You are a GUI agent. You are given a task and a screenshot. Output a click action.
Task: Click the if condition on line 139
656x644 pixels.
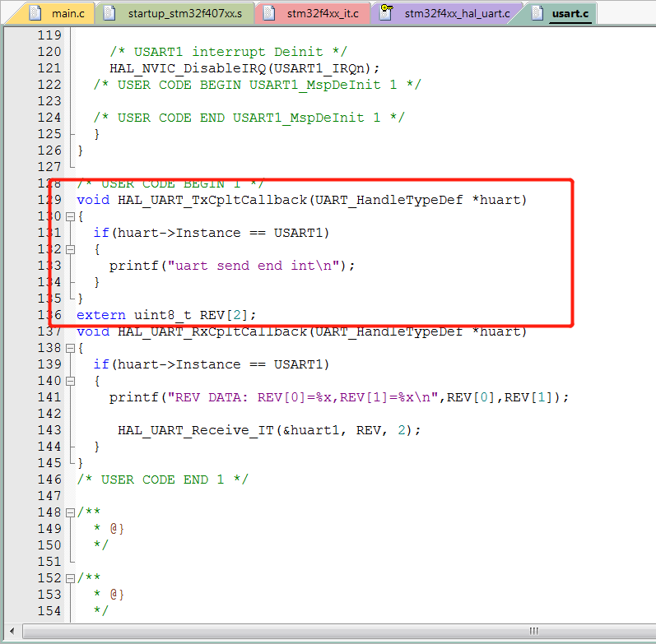(x=212, y=364)
